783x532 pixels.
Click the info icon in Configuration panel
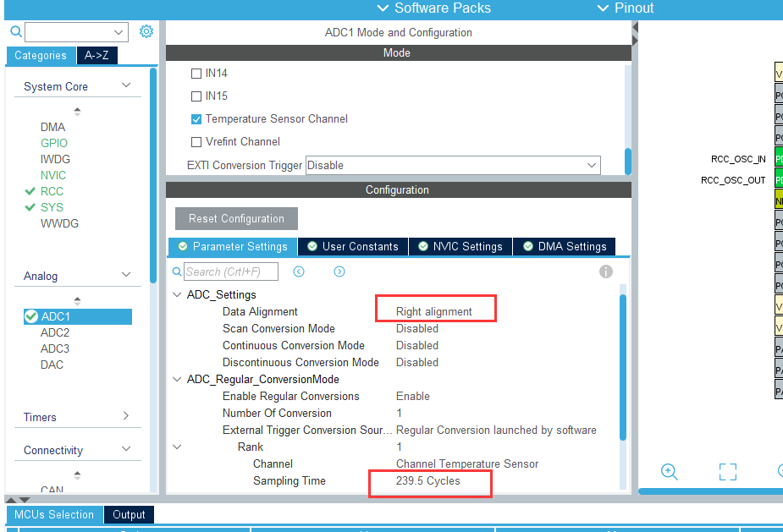click(606, 271)
